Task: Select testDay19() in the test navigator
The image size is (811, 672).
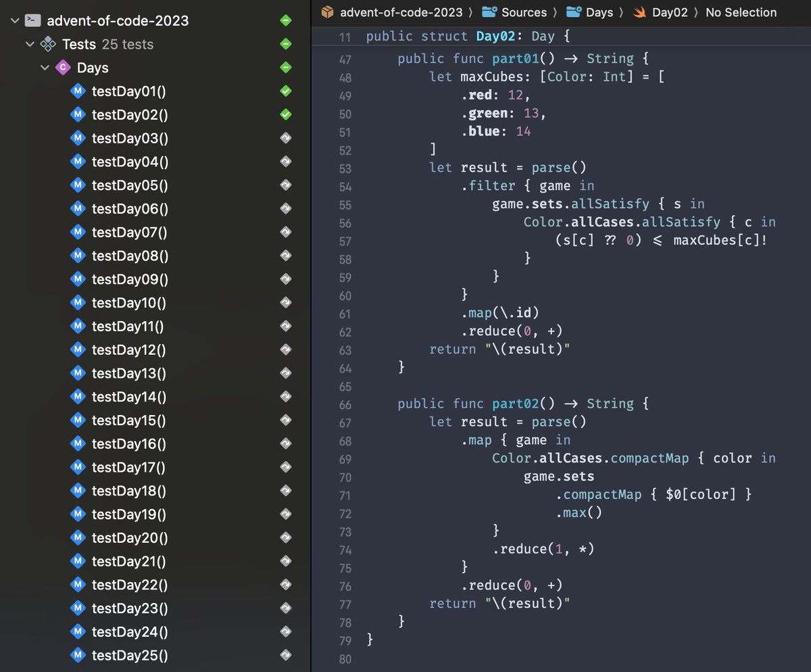Action: [129, 514]
